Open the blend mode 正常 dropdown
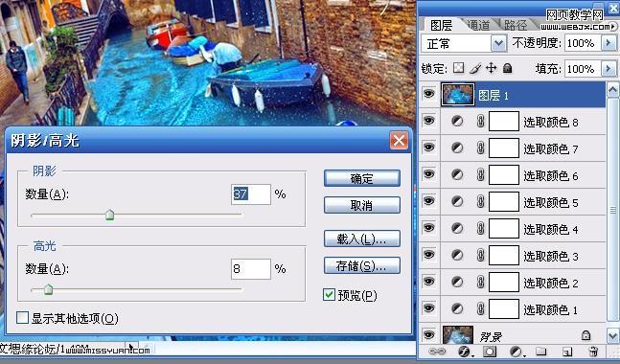620x364 pixels. click(498, 43)
